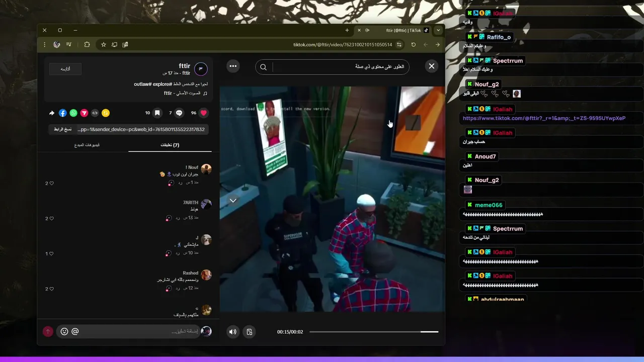The height and width of the screenshot is (362, 644).
Task: Switch to the تعليقات (7) comments tab
Action: click(170, 145)
